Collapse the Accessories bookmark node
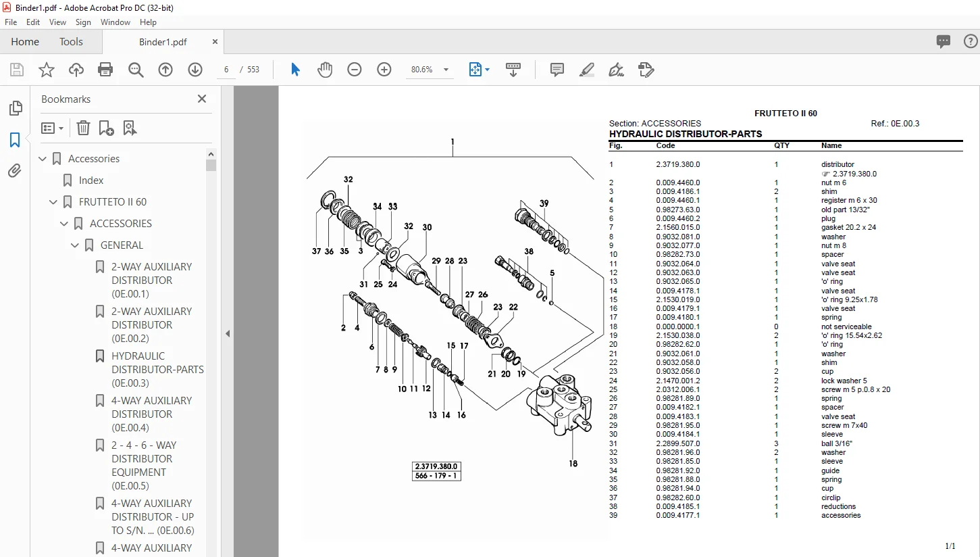This screenshot has height=557, width=980. [43, 159]
